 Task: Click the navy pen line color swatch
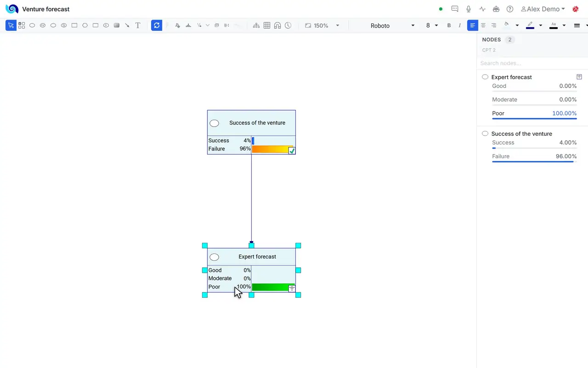coord(530,25)
